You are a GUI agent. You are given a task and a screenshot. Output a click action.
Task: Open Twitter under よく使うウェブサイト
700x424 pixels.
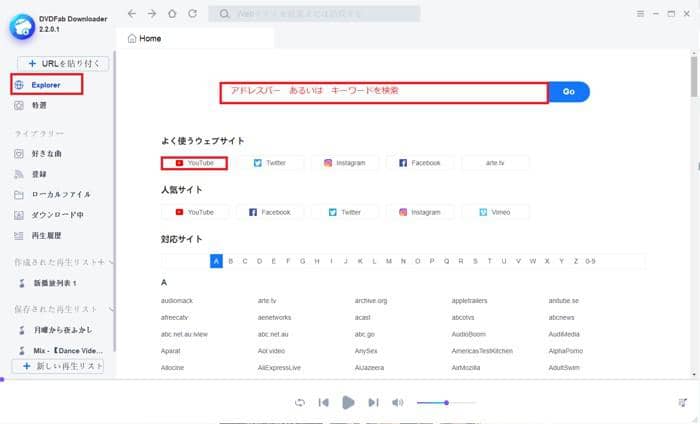tap(270, 163)
